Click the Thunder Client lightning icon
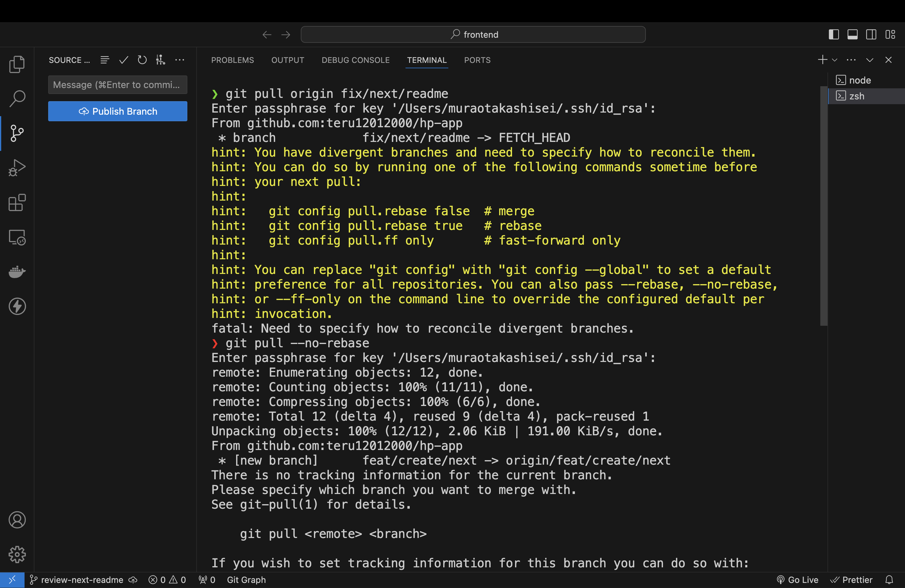Screen dimensions: 905x588 pos(17,307)
